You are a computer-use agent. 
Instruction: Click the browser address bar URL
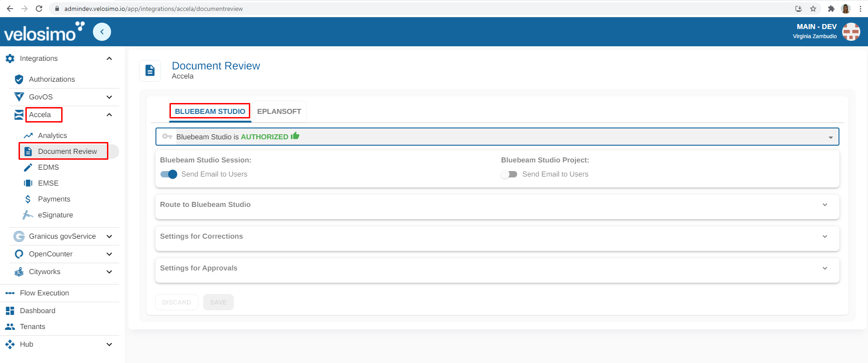[153, 9]
